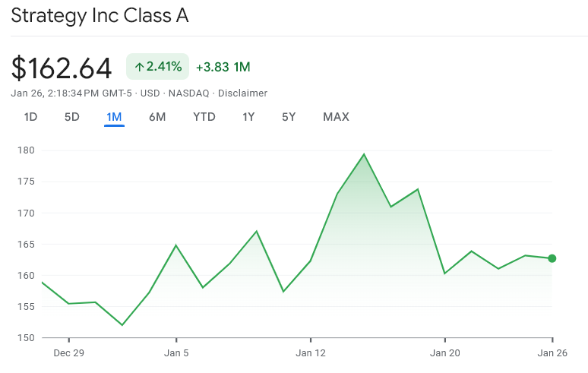Open the Disclaimer link
The height and width of the screenshot is (373, 588).
click(x=242, y=93)
